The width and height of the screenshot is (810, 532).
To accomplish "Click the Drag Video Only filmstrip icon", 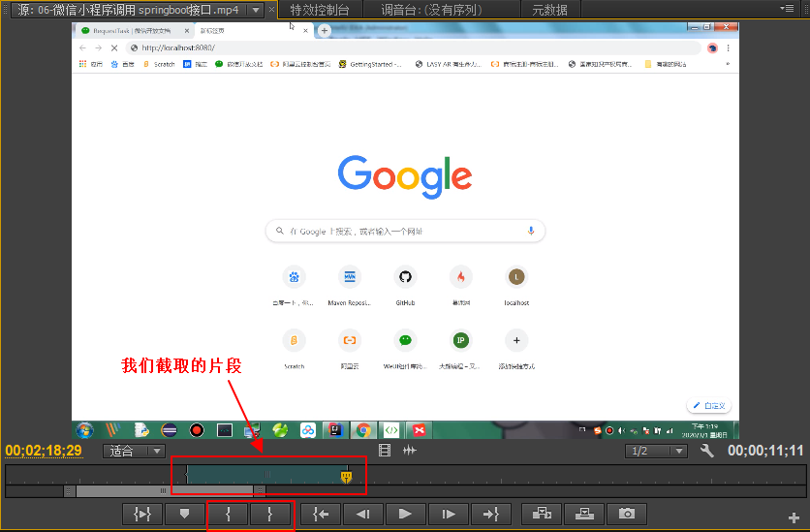I will [385, 451].
